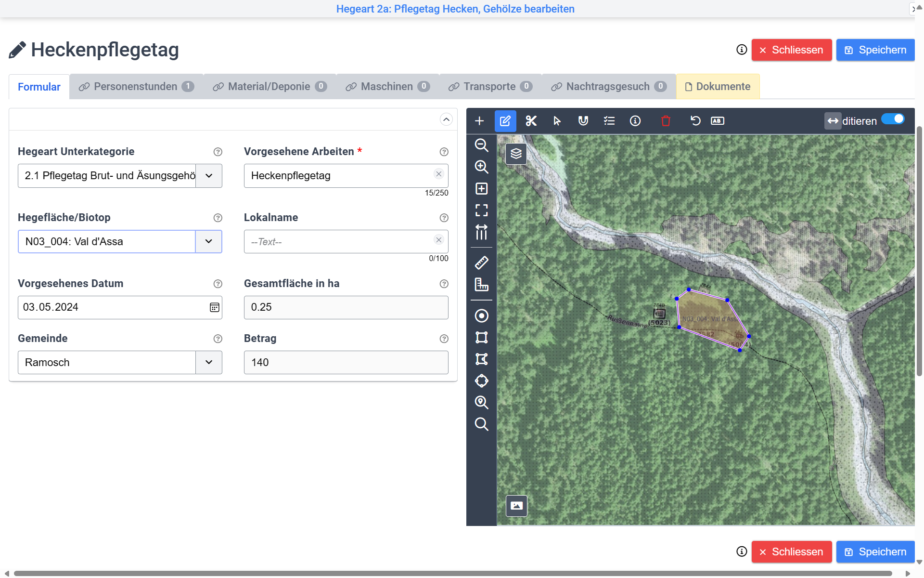The width and height of the screenshot is (924, 578).
Task: Open the Dokumente tab
Action: 718,87
